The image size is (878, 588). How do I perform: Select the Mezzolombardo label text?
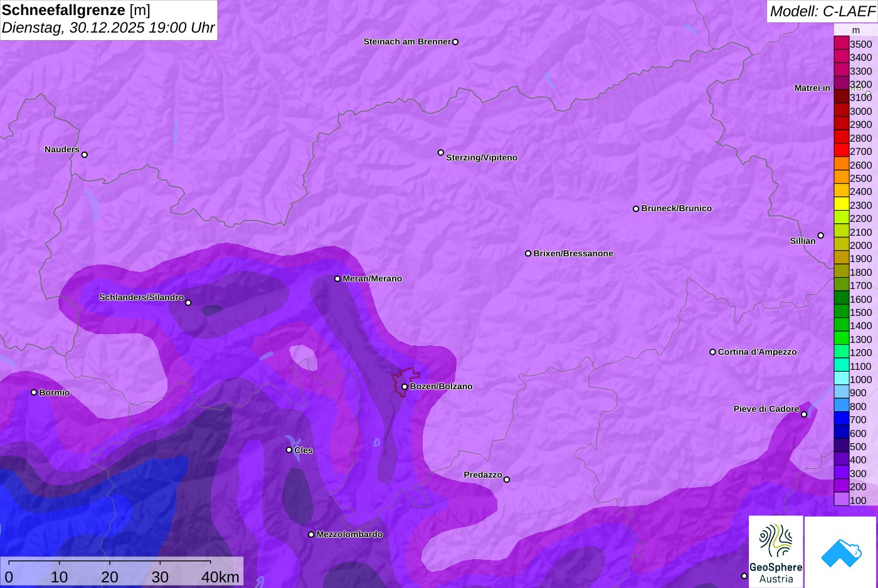click(x=349, y=535)
